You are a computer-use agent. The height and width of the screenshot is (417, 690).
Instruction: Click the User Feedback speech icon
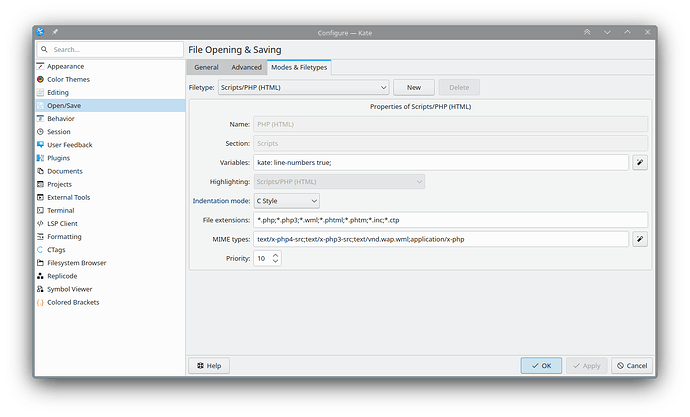tap(40, 145)
